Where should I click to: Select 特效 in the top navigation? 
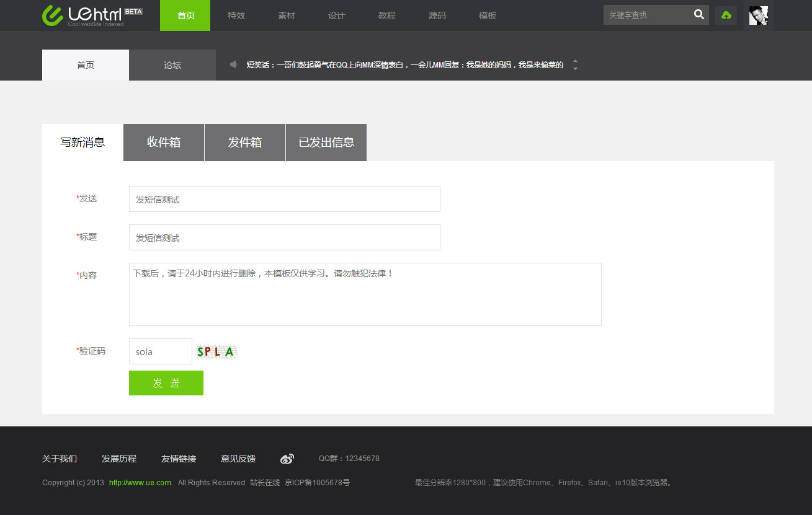click(x=236, y=15)
